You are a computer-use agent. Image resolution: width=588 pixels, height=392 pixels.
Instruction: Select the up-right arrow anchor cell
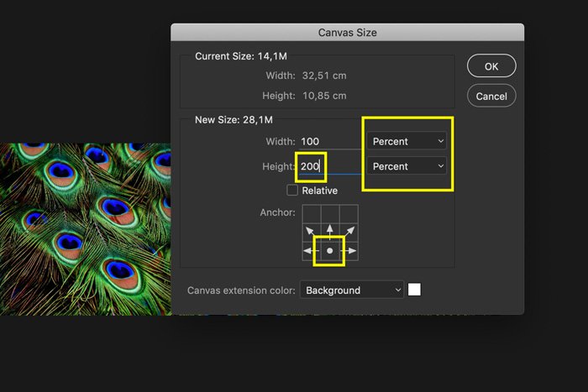point(349,231)
